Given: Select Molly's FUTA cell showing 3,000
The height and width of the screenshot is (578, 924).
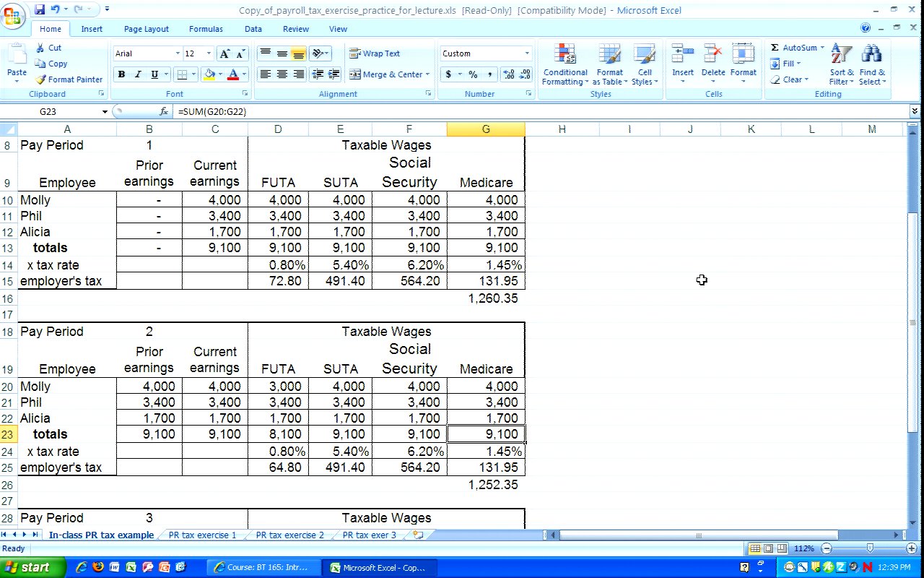Looking at the screenshot, I should coord(278,387).
